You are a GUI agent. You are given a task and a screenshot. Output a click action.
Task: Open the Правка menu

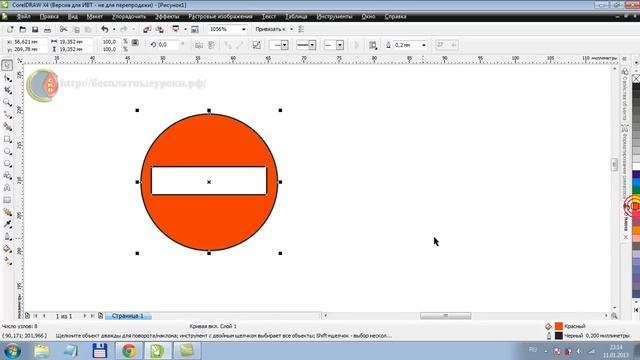point(49,17)
